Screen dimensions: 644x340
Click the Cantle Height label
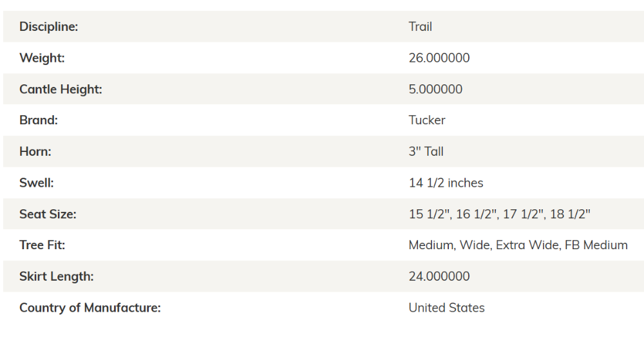(61, 89)
